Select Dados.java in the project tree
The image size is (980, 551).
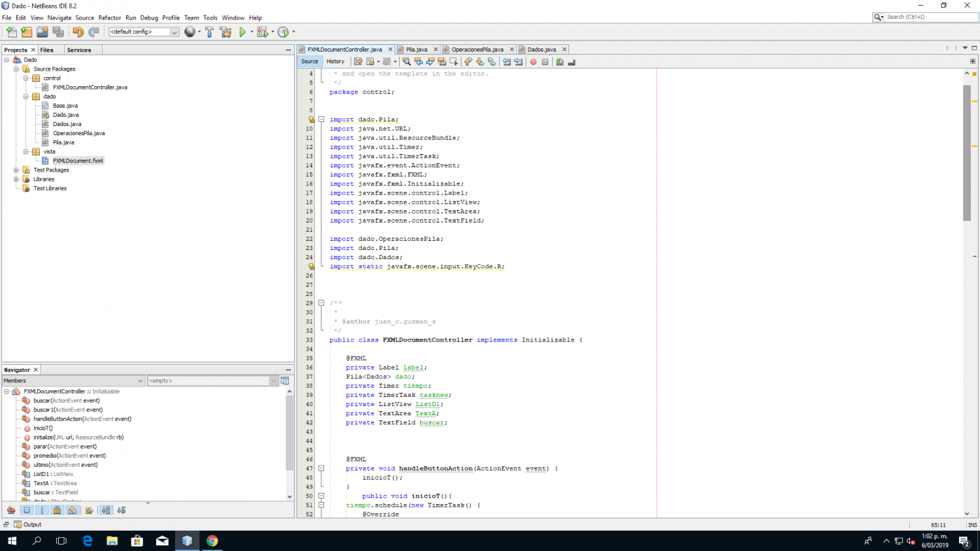(x=67, y=124)
